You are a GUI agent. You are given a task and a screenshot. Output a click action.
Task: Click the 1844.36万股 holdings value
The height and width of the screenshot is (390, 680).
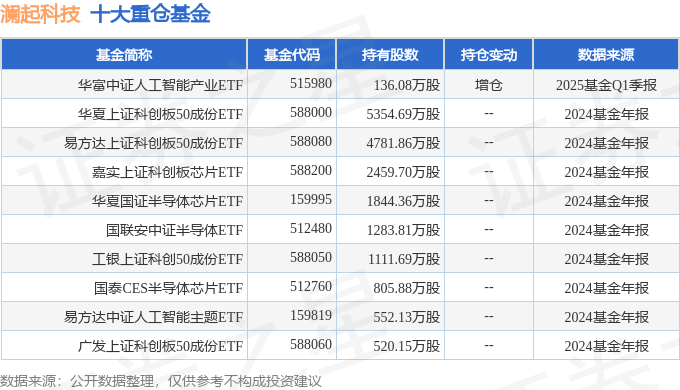click(x=403, y=201)
